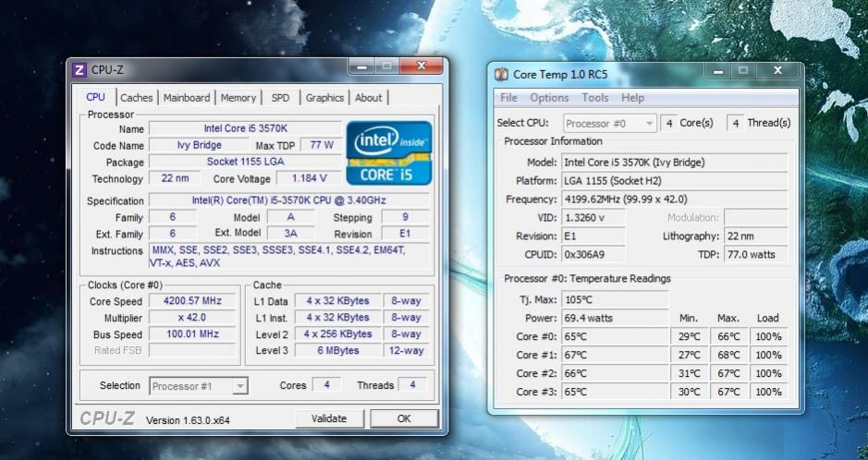The image size is (868, 460).
Task: Open the Tools menu in Core Temp
Action: coord(595,98)
